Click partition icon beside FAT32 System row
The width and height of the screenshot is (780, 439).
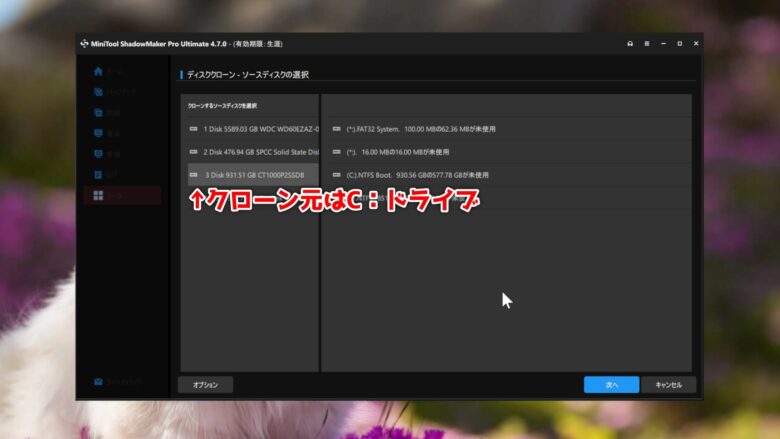pyautogui.click(x=337, y=129)
